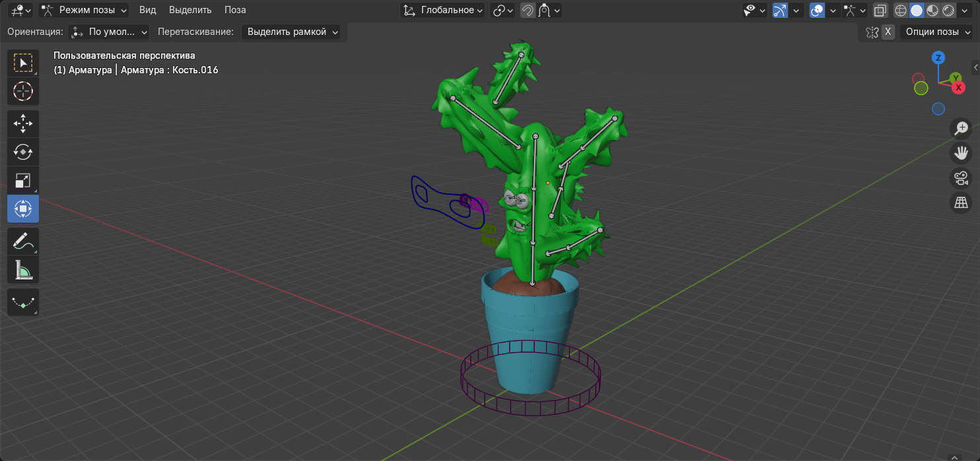
Task: Open the 'Поза' menu
Action: click(x=235, y=10)
